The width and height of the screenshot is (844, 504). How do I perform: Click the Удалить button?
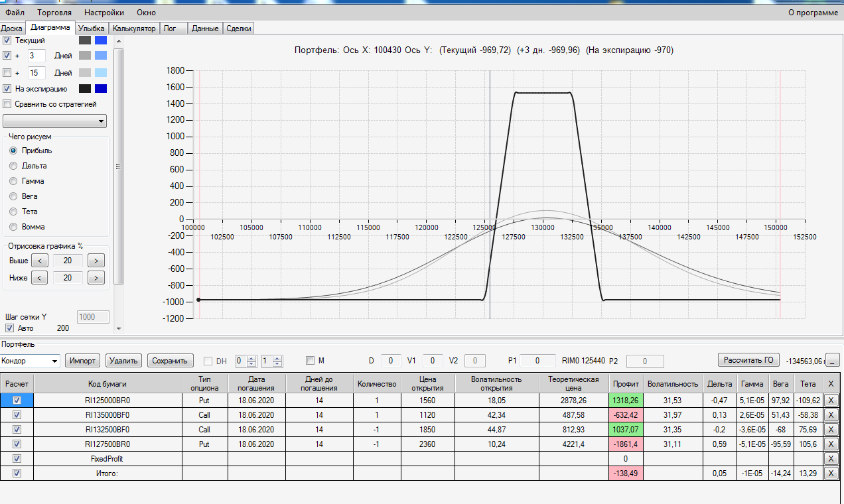[x=124, y=361]
